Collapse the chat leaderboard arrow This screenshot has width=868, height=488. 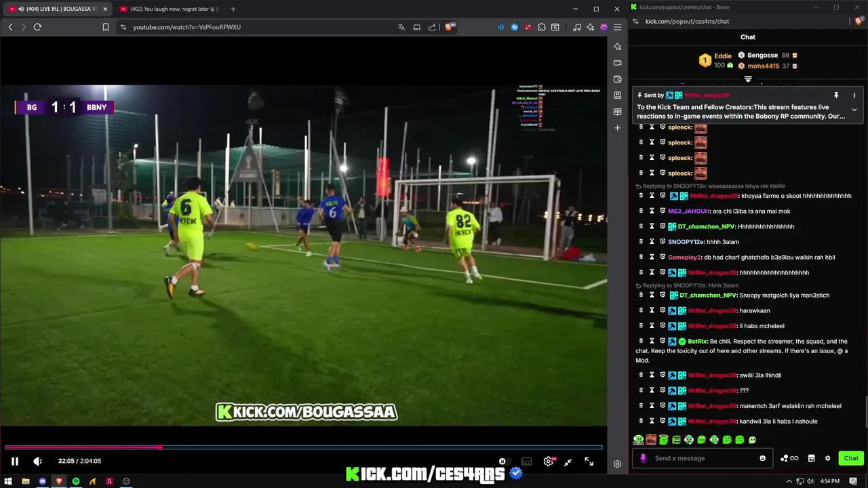point(748,79)
